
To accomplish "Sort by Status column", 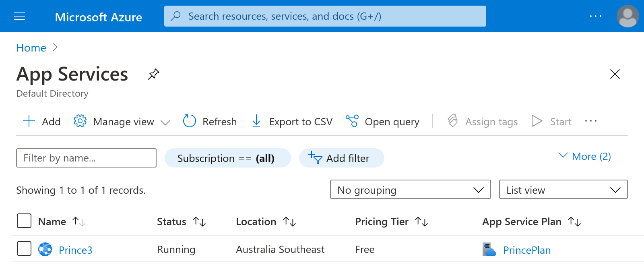I will 182,222.
